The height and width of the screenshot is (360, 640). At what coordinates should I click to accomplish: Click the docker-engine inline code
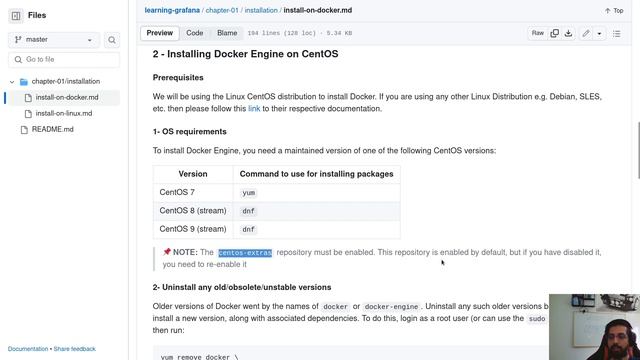click(x=391, y=307)
